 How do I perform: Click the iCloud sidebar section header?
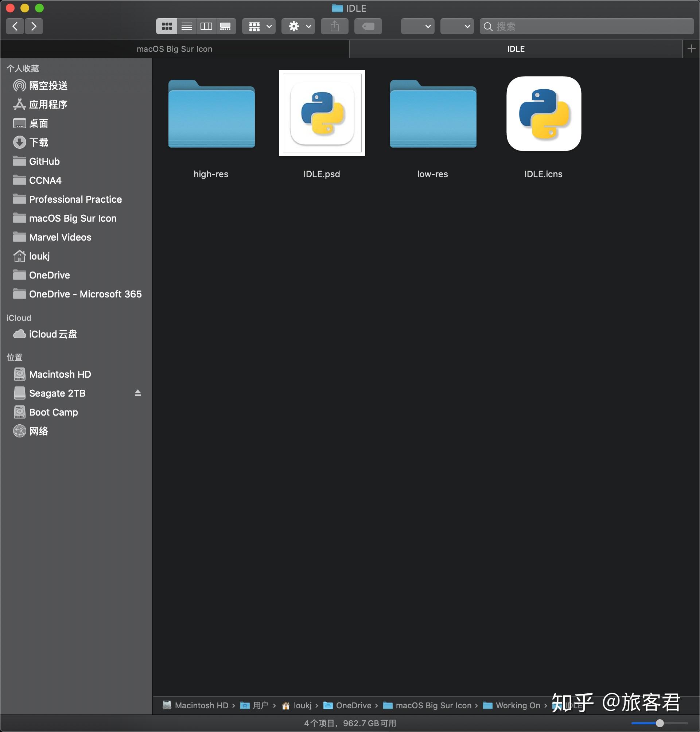[x=19, y=318]
